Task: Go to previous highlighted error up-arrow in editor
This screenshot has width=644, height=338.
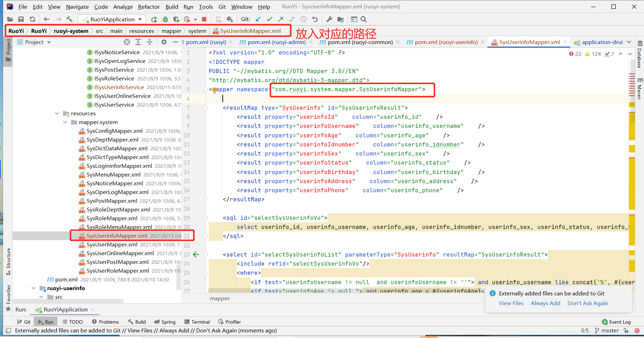Action: [x=621, y=54]
